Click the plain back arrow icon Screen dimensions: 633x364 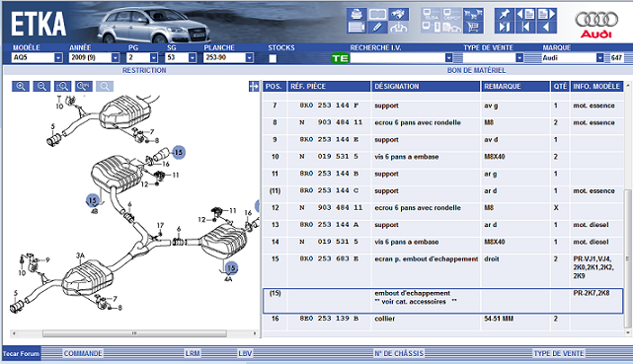pyautogui.click(x=547, y=27)
